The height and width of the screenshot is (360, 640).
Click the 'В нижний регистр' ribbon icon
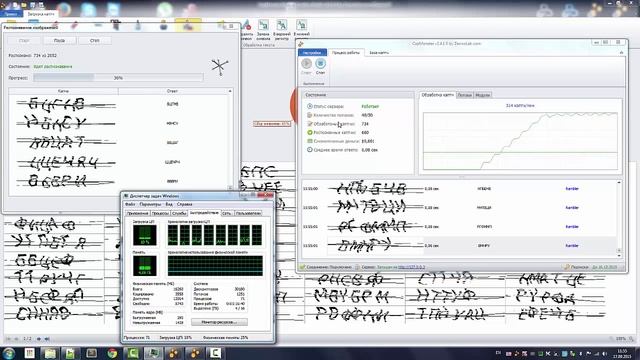[x=301, y=25]
